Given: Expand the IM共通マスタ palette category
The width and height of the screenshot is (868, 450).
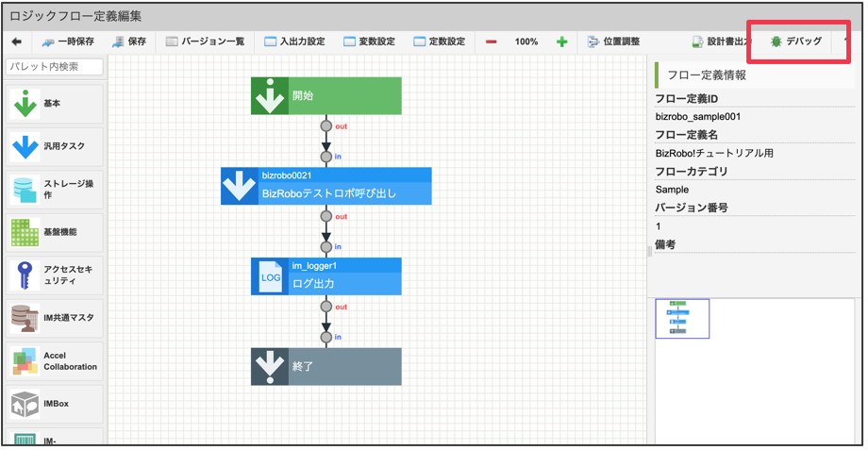Looking at the screenshot, I should [x=55, y=318].
